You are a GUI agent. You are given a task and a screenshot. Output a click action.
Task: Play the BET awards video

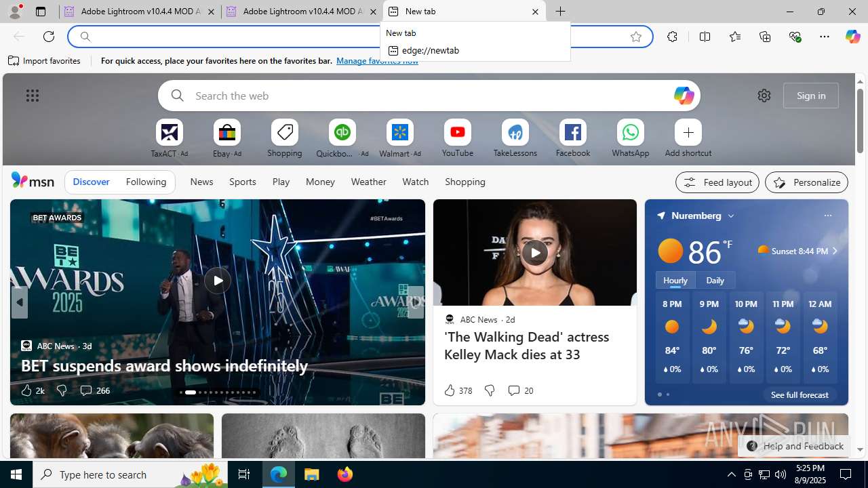pyautogui.click(x=218, y=281)
